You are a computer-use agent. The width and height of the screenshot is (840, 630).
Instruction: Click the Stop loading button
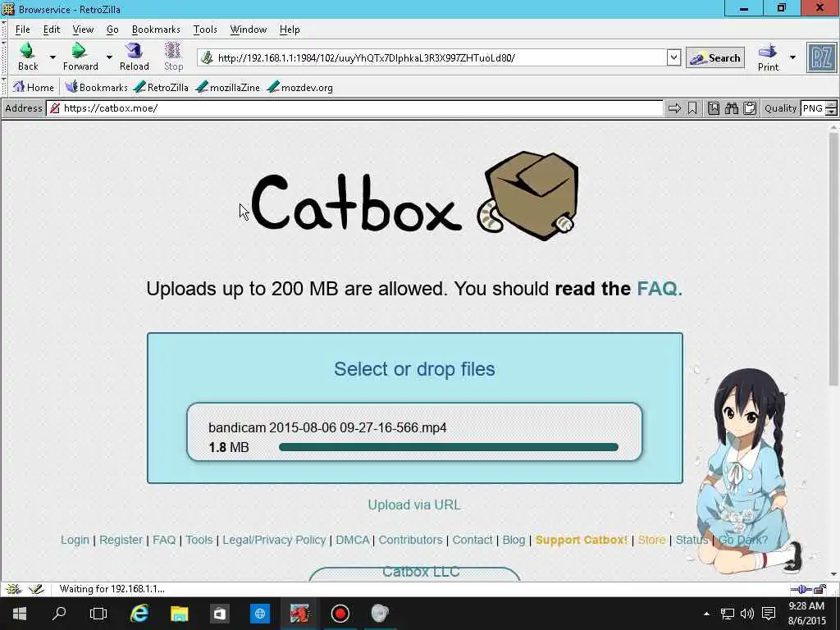(173, 57)
